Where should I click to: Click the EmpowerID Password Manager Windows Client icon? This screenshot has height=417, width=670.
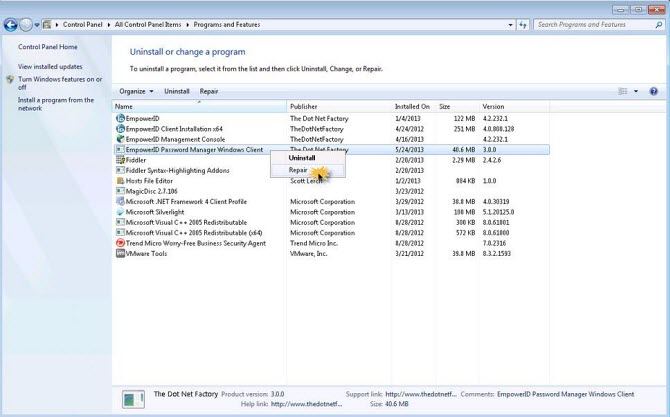tap(120, 150)
